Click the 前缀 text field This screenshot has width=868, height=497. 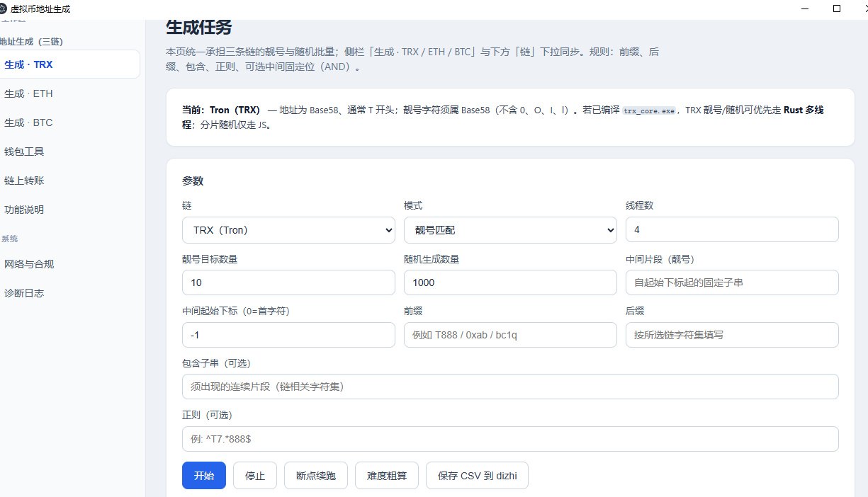510,335
